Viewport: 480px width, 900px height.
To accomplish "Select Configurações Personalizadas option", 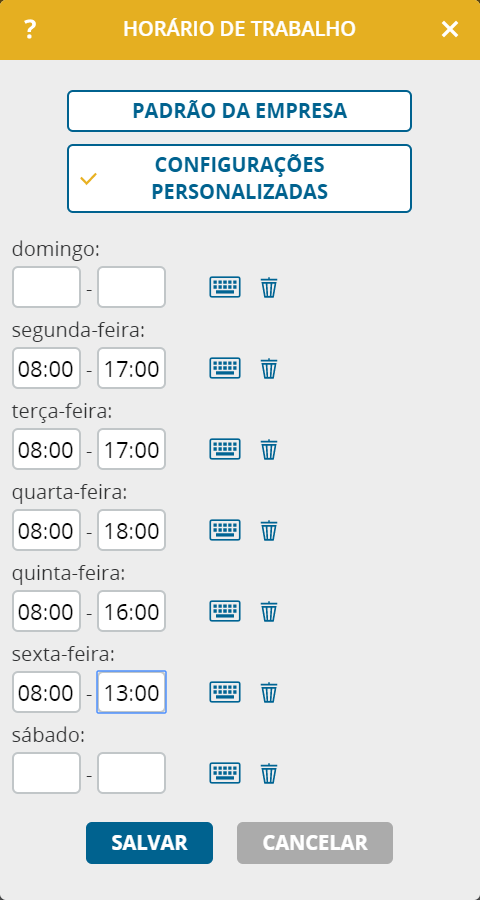I will pos(239,179).
